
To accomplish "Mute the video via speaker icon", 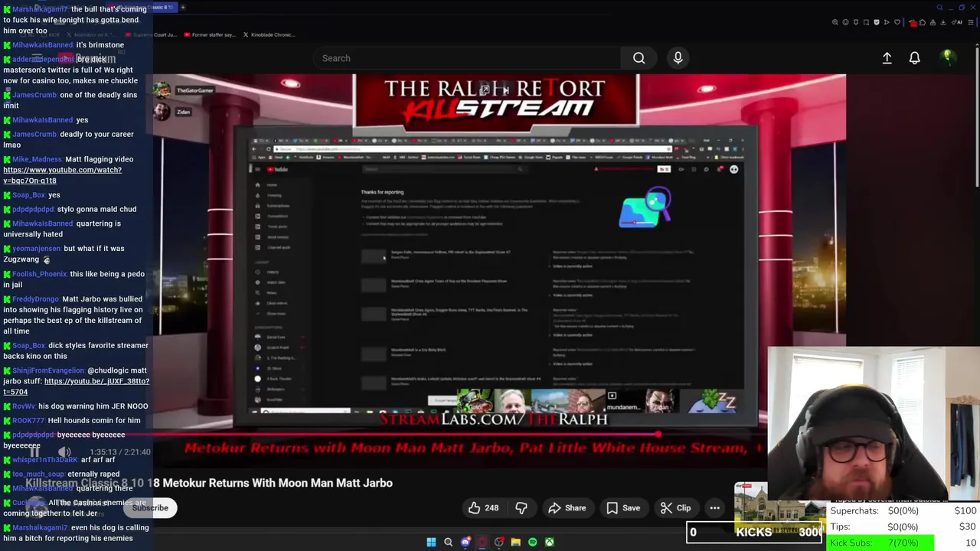I will [x=64, y=452].
